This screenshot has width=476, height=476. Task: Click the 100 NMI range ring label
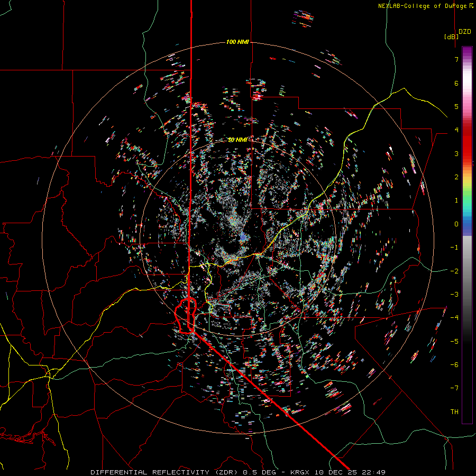tap(237, 42)
